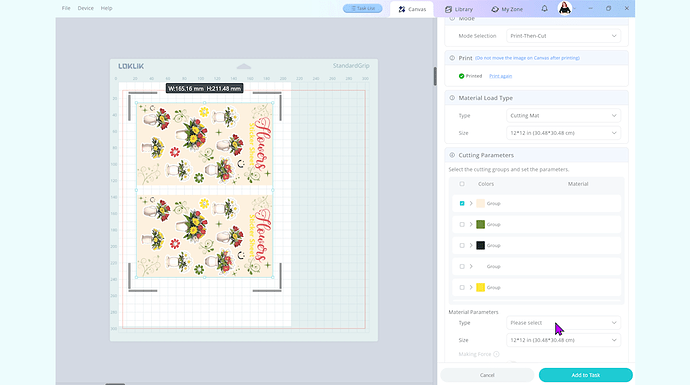Image resolution: width=690 pixels, height=385 pixels.
Task: Switch to the Library tab
Action: [459, 9]
